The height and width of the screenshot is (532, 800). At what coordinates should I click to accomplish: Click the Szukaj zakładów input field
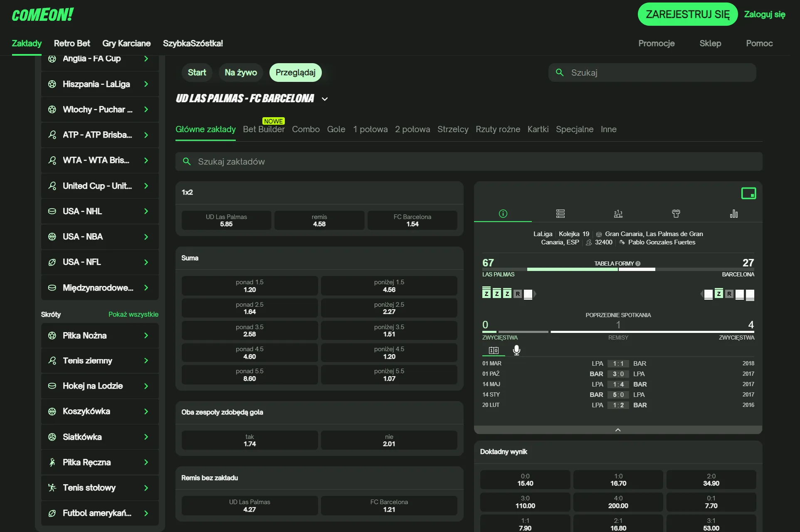(469, 161)
